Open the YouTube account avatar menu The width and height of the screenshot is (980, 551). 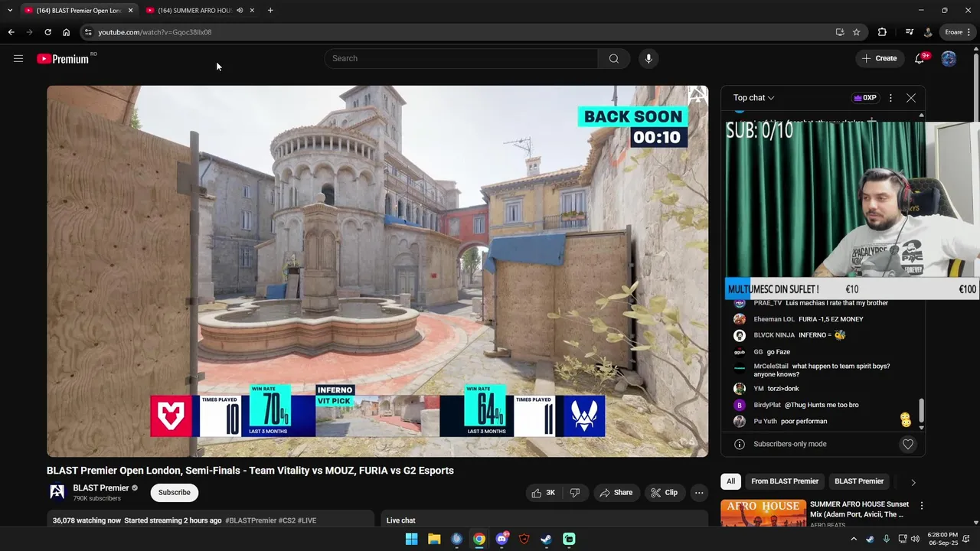coord(949,58)
